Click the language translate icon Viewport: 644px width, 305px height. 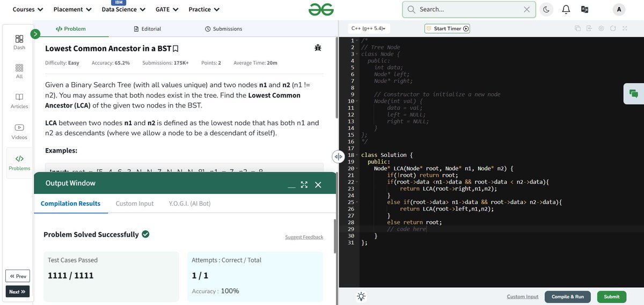coord(585,9)
